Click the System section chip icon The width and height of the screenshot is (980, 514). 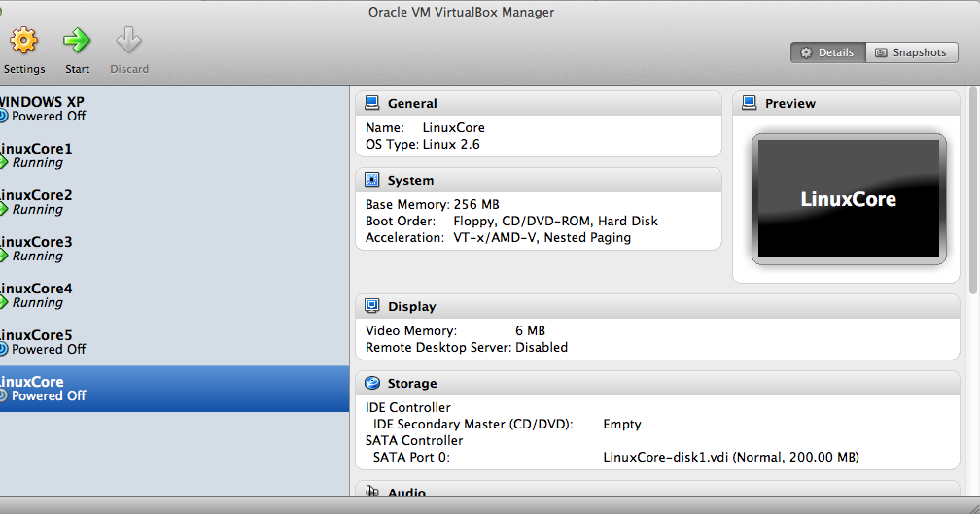[371, 180]
